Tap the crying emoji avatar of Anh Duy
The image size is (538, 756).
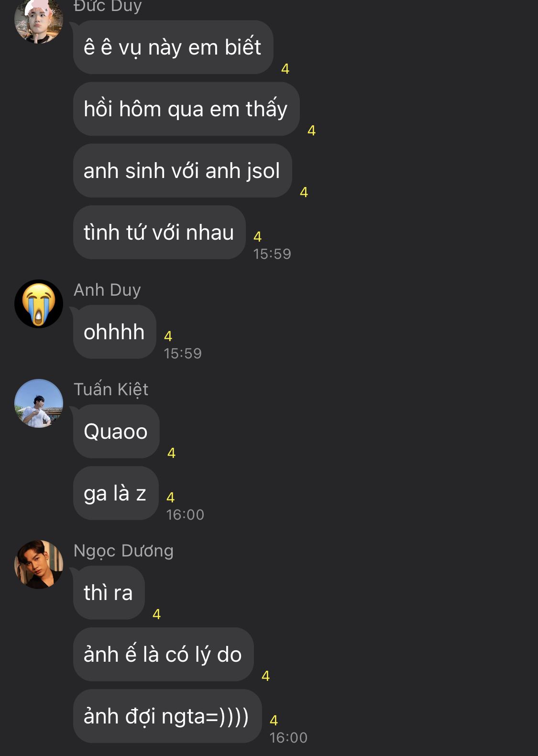pos(39,304)
